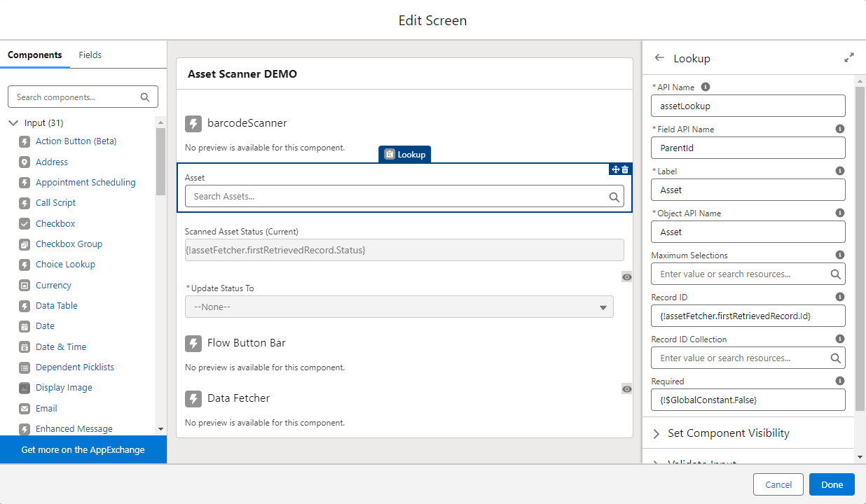
Task: Switch to the Components tab
Action: (35, 55)
